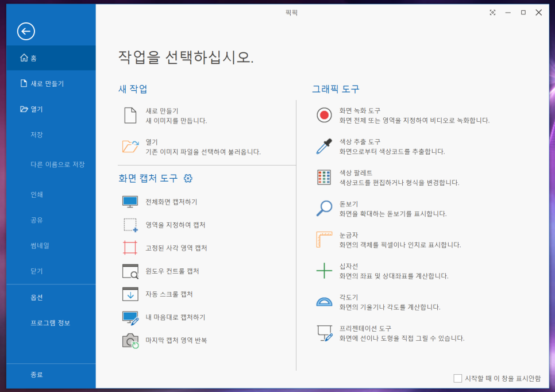Click the orange ruler icon for 눈금자
The image size is (555, 392).
(x=324, y=239)
